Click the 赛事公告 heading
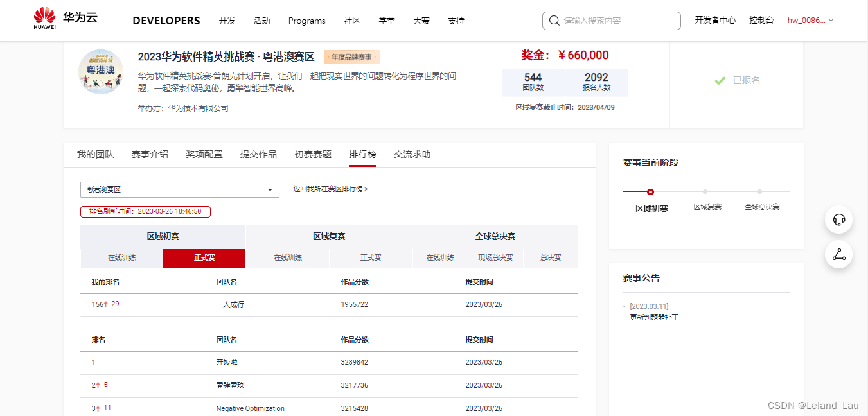 [x=641, y=278]
